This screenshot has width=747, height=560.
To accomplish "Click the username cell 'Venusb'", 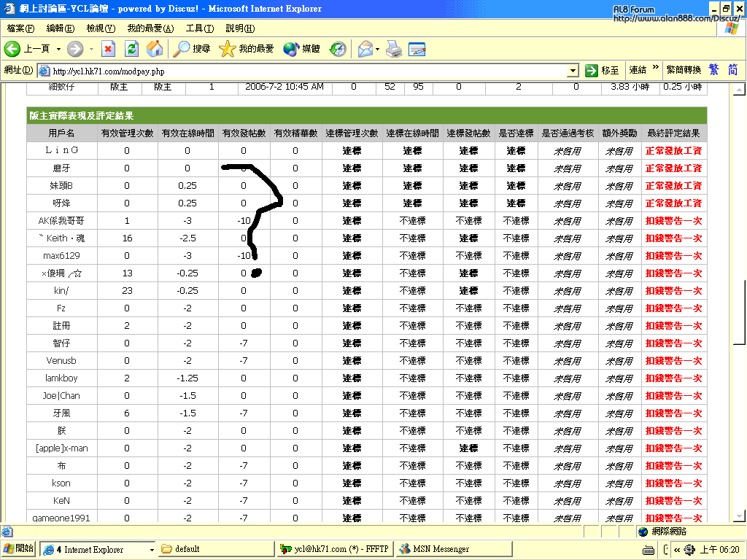I will (x=61, y=360).
